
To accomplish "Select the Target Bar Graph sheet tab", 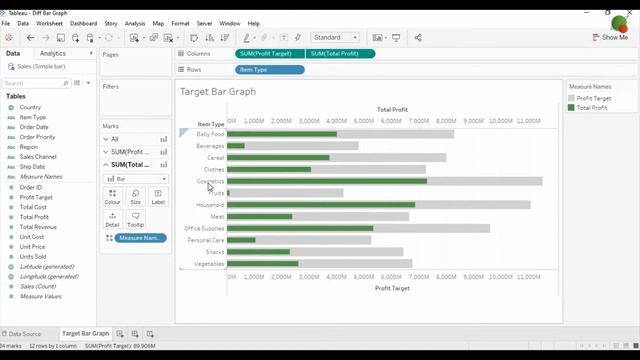I will 85,333.
